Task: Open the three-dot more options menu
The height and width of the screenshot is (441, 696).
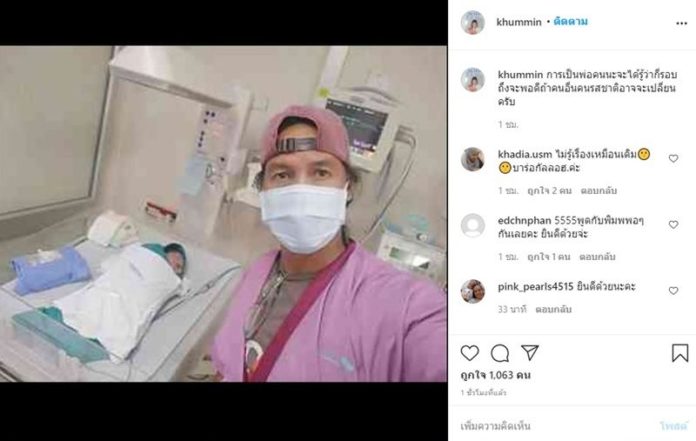Action: [x=681, y=23]
